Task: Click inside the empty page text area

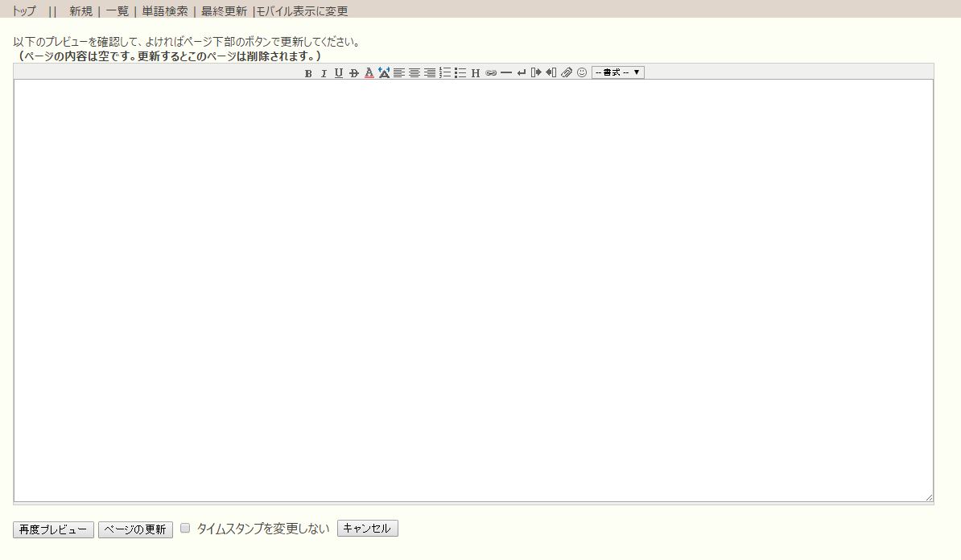Action: 473,290
